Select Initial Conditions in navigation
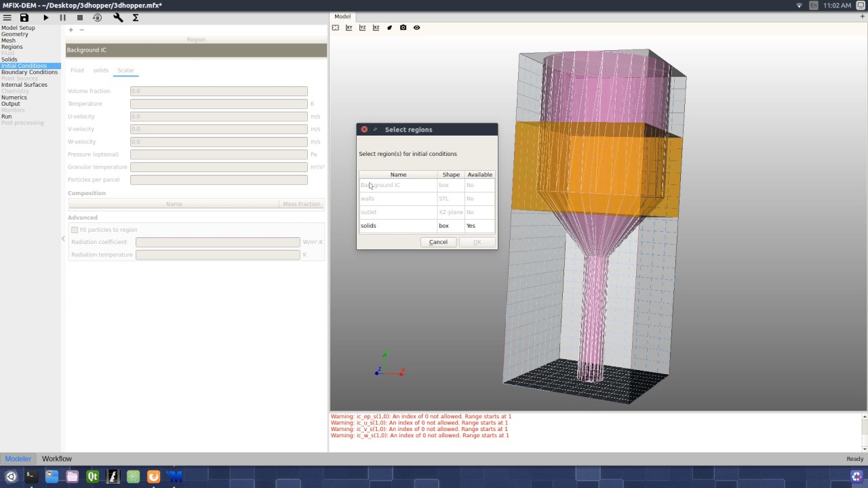 (31, 66)
